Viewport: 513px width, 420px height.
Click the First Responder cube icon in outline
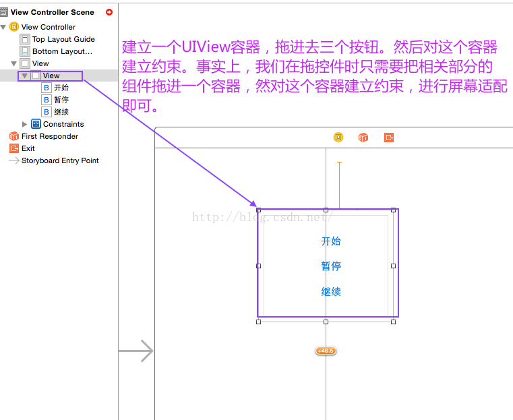click(14, 136)
